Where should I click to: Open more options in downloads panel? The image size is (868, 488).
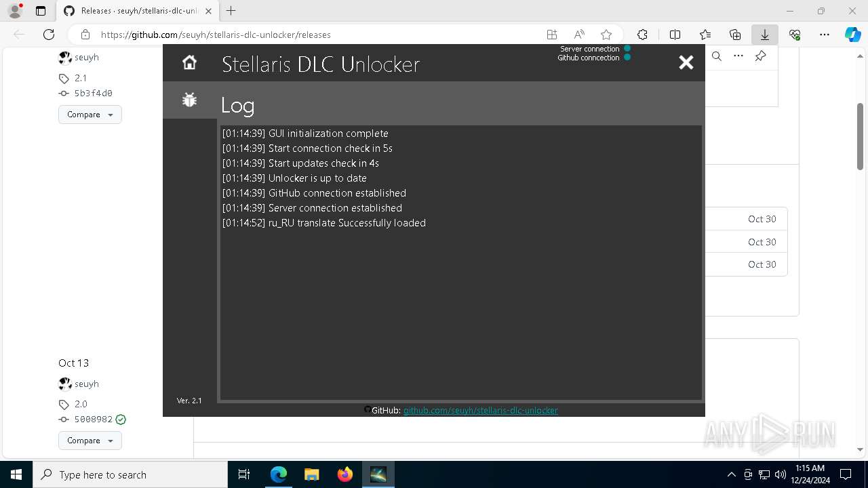(x=738, y=56)
